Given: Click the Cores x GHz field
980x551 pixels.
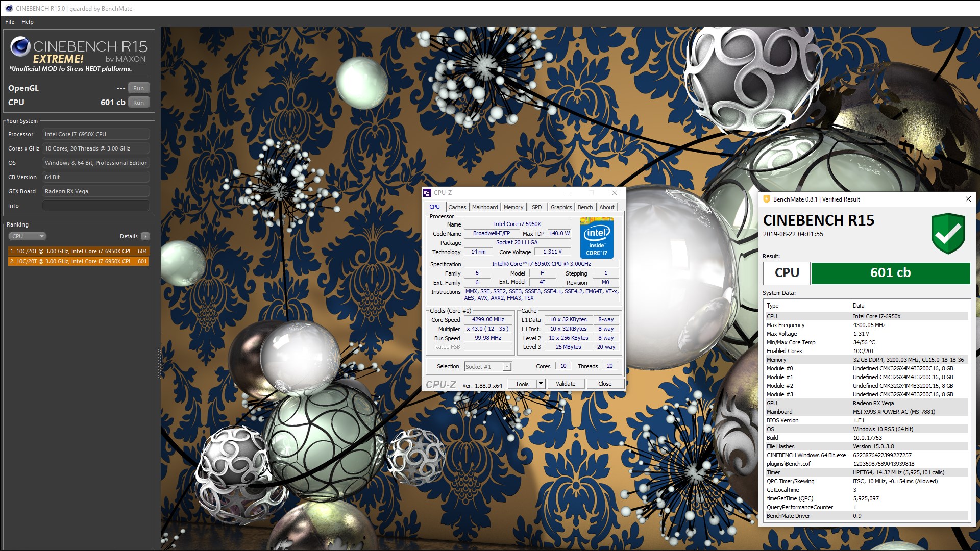Looking at the screenshot, I should [x=96, y=148].
